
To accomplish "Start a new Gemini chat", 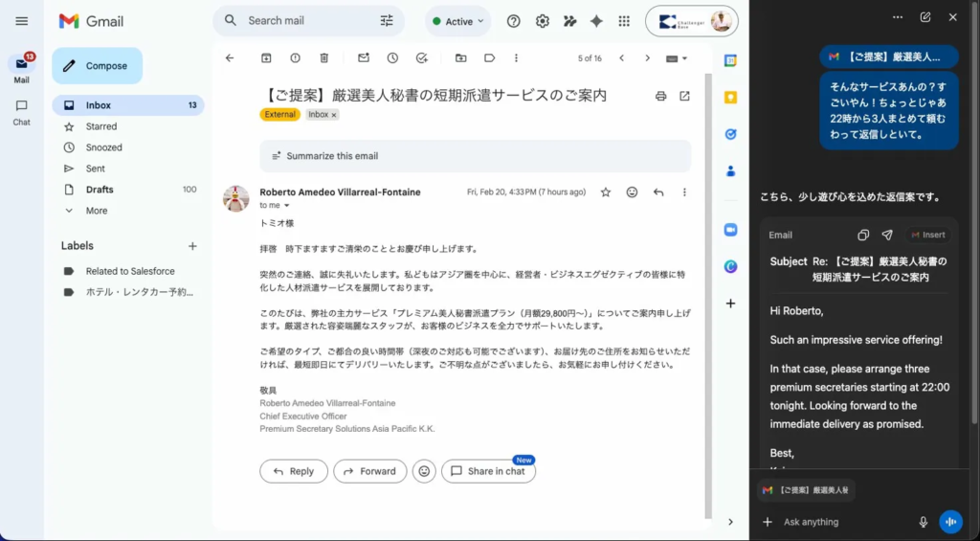I will [x=925, y=17].
